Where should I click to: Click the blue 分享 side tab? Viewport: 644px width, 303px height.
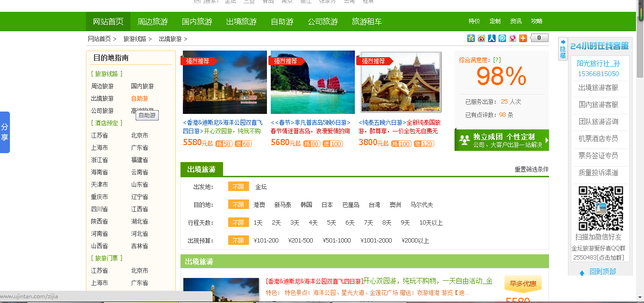click(5, 132)
